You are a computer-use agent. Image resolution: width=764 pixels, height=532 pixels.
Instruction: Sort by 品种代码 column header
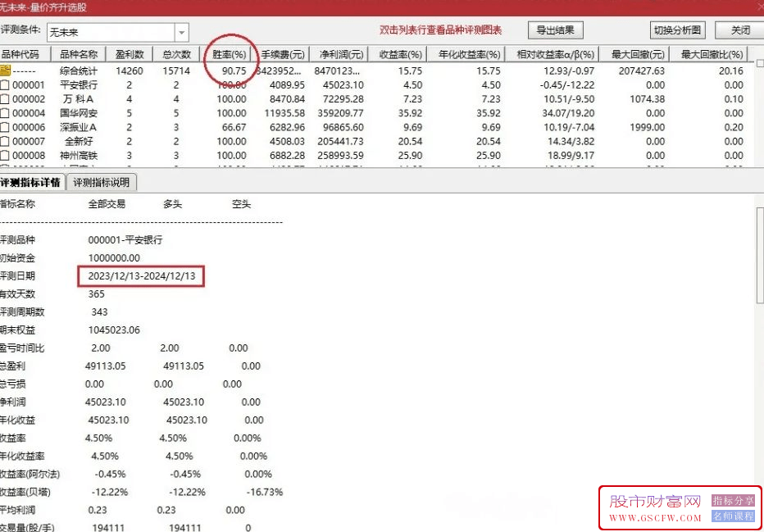[25, 54]
